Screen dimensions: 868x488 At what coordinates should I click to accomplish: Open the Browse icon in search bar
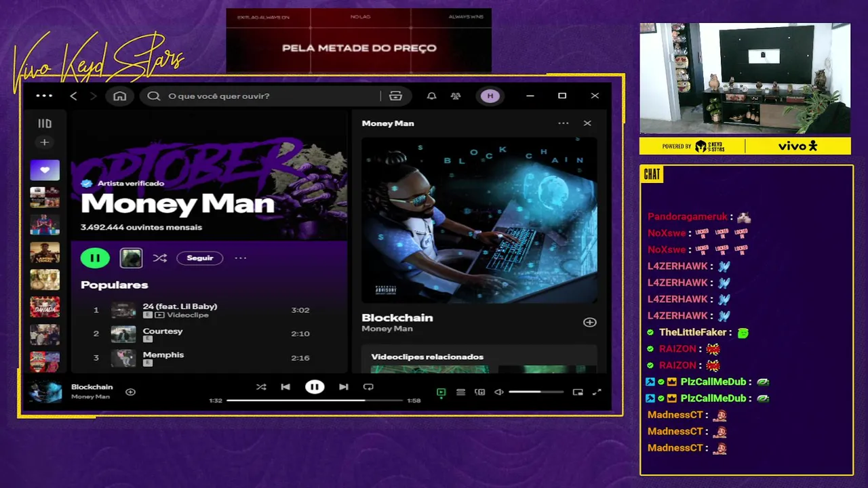[x=396, y=96]
